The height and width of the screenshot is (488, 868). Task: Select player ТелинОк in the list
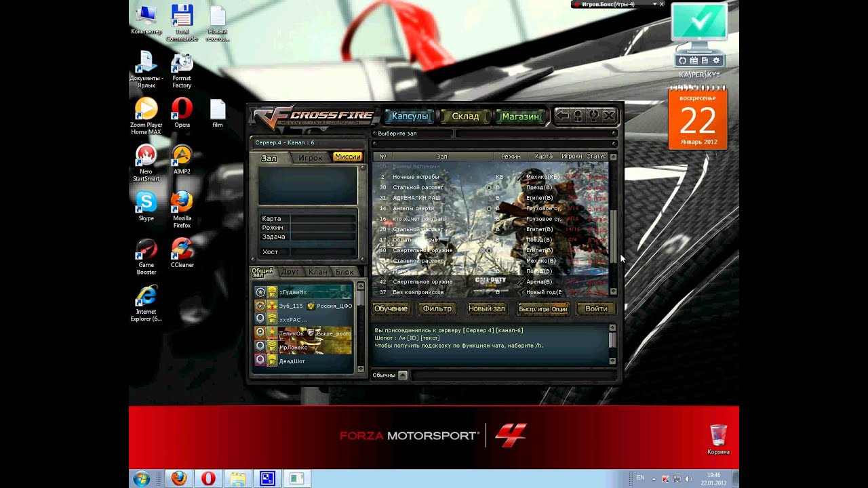click(x=303, y=333)
